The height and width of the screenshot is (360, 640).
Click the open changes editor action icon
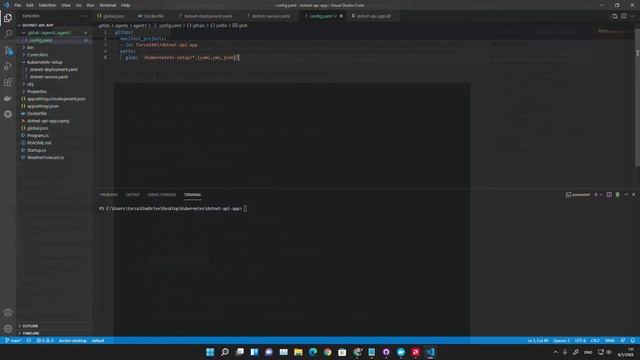(x=615, y=16)
